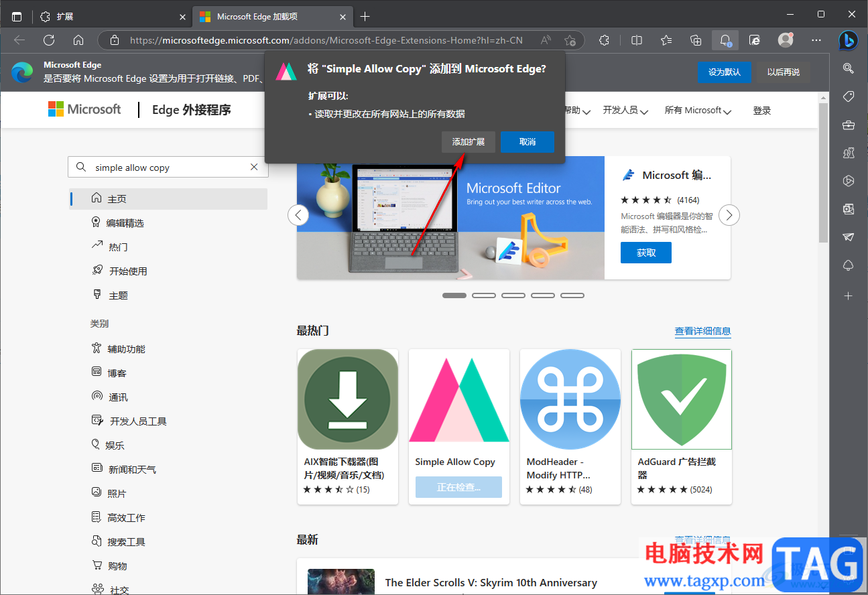This screenshot has height=595, width=868.
Task: Go to the browser home page icon
Action: coord(78,40)
